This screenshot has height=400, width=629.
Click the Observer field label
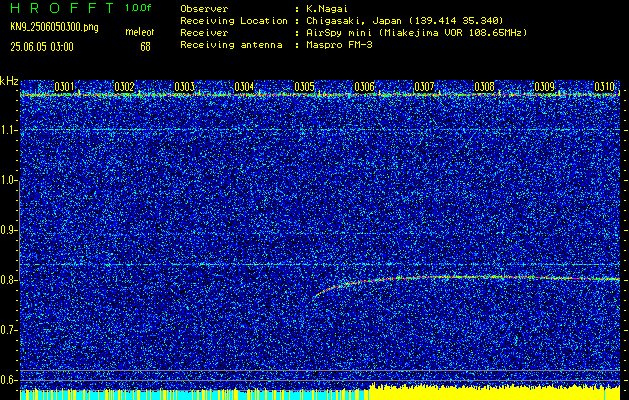pyautogui.click(x=204, y=9)
